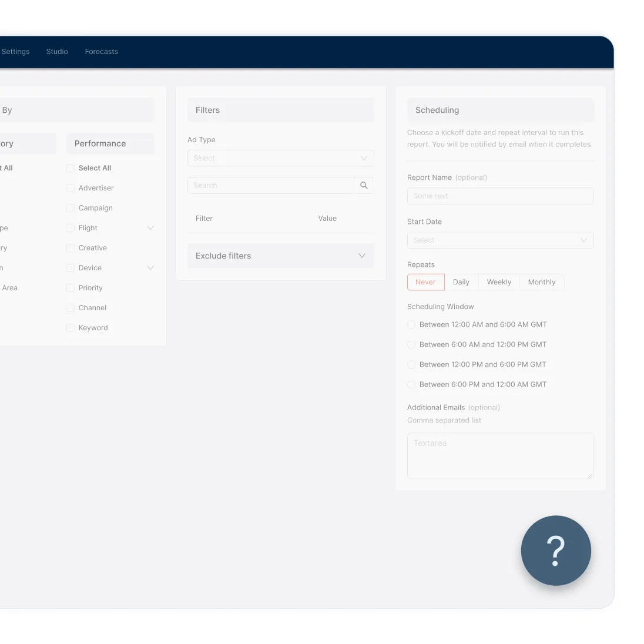The width and height of the screenshot is (644, 644).
Task: Expand the Exclude filters section
Action: [x=280, y=256]
